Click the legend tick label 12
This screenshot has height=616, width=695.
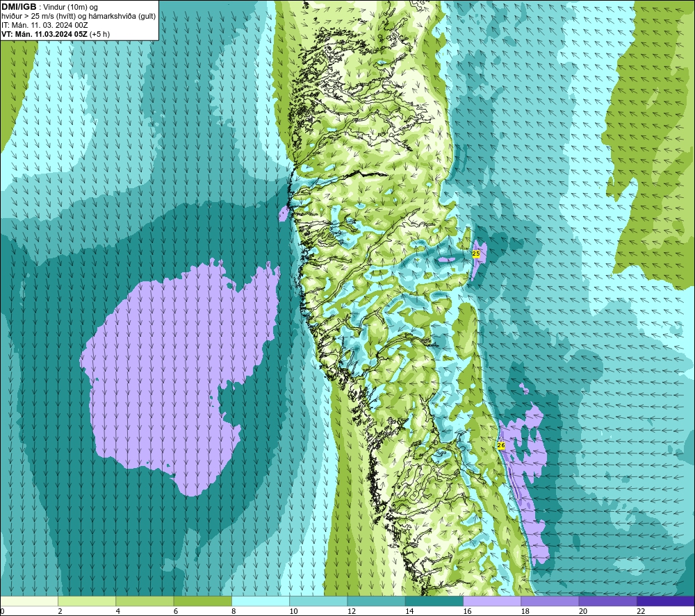click(352, 611)
